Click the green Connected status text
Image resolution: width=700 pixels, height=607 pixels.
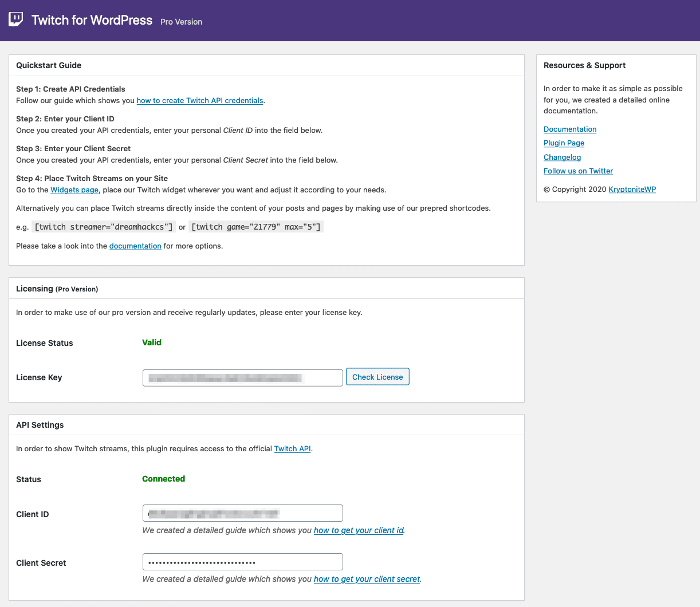coord(164,479)
